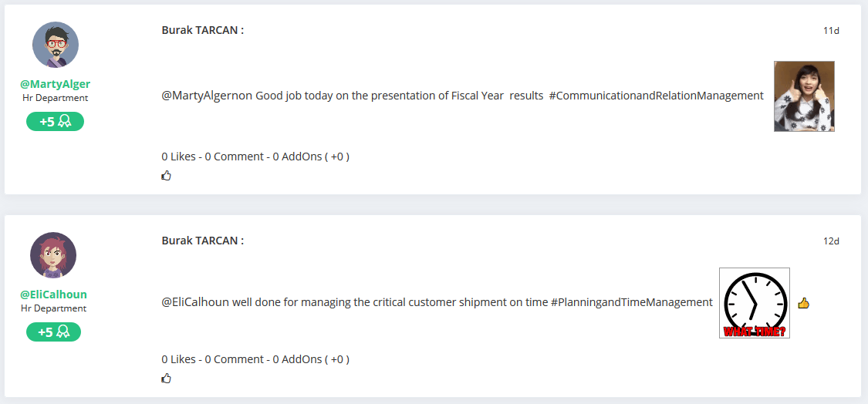Click the +5 award badge under EliCalhoun
The width and height of the screenshot is (868, 404).
pyautogui.click(x=53, y=332)
